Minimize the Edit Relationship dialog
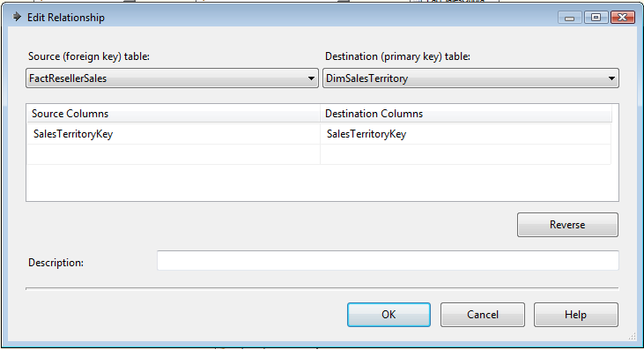The image size is (644, 350). point(569,18)
